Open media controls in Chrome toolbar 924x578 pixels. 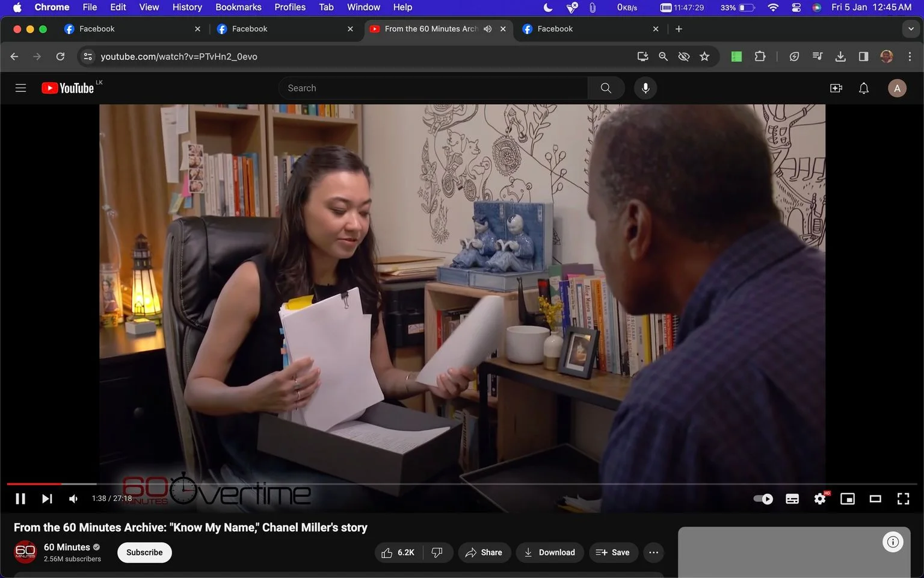[x=817, y=56]
